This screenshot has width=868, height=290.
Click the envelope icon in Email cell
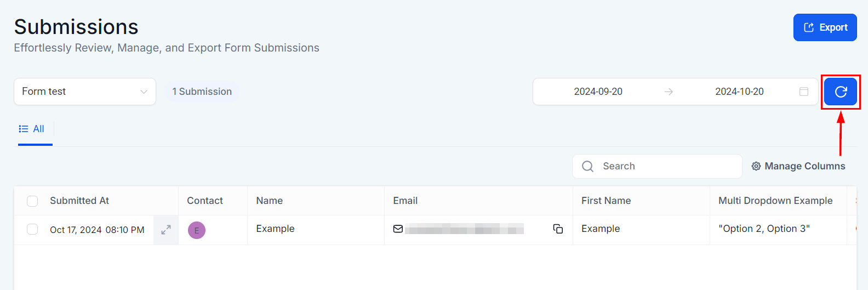tap(398, 229)
